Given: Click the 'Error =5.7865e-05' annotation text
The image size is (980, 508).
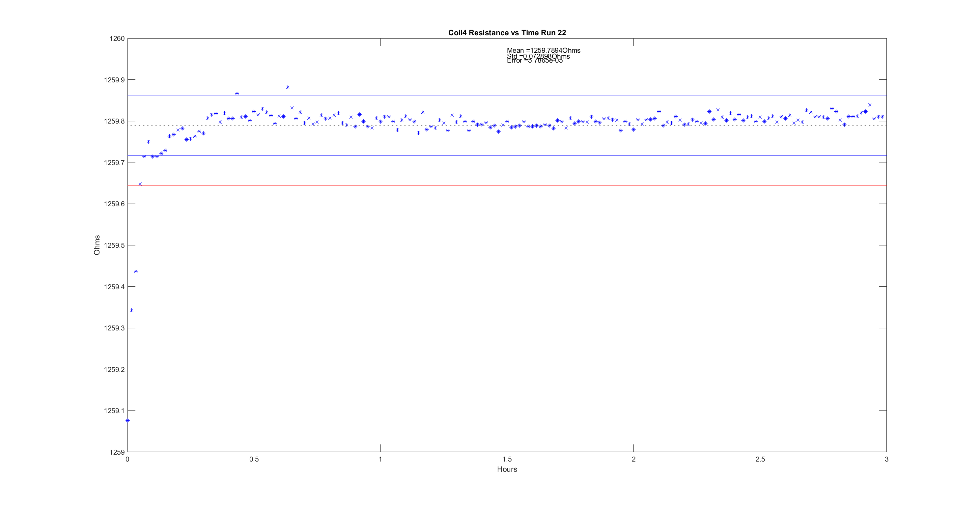Looking at the screenshot, I should pyautogui.click(x=535, y=61).
